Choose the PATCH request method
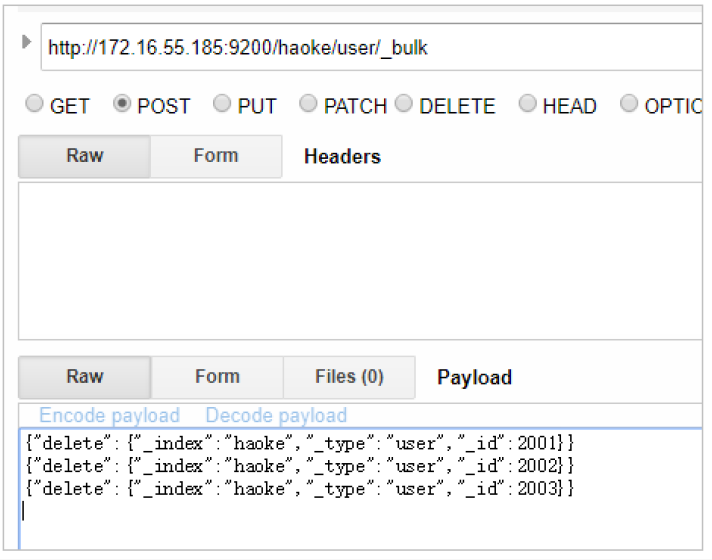This screenshot has height=560, width=712. (x=309, y=105)
